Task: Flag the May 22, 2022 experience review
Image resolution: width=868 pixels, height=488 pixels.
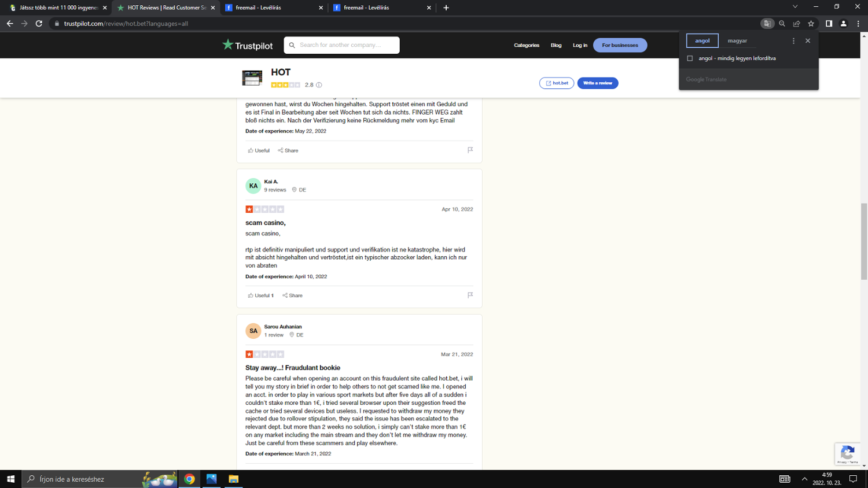Action: tap(470, 150)
